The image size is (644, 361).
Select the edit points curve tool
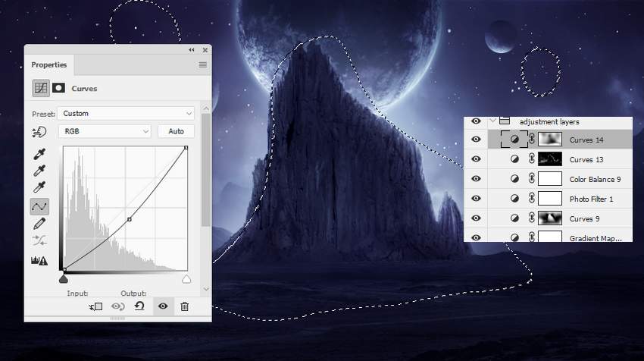point(39,206)
